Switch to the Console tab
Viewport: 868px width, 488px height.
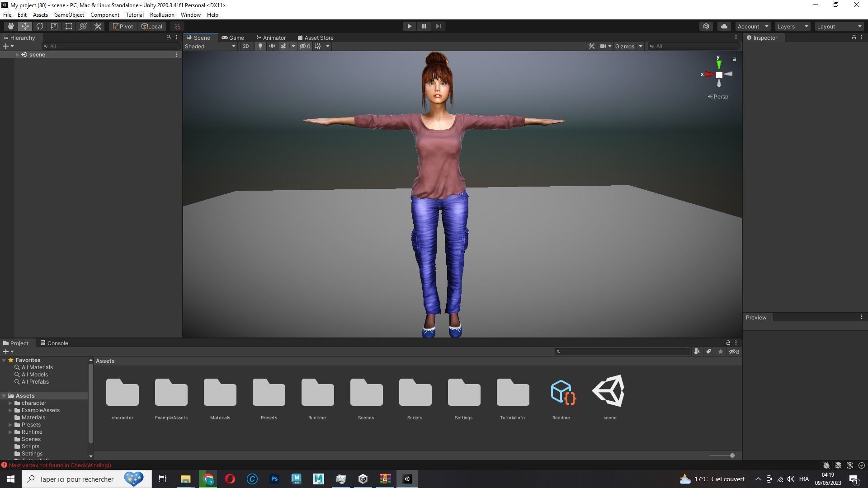click(x=54, y=343)
